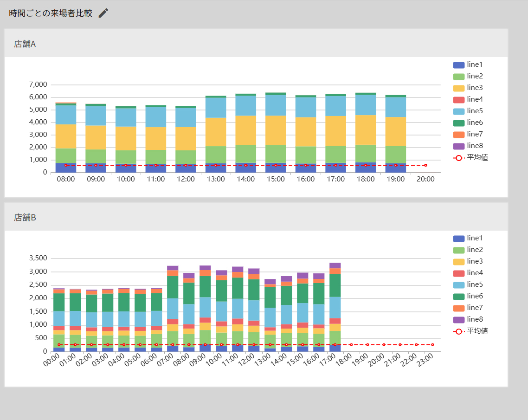Screen dimensions: 528x420
Task: Click the pencil edit icon beside the title
Action: pos(103,13)
